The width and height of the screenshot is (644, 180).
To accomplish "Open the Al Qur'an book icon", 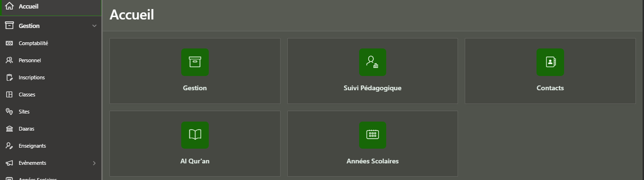I will tap(195, 135).
